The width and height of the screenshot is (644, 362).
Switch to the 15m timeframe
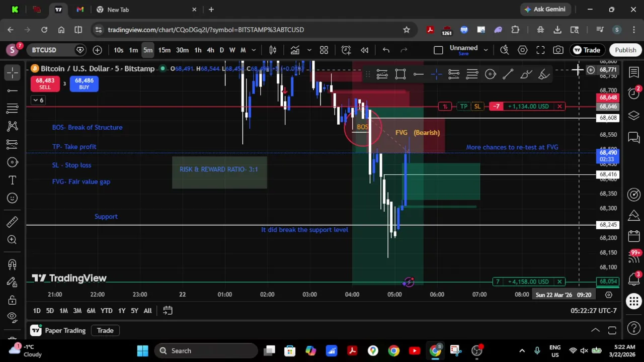click(164, 50)
